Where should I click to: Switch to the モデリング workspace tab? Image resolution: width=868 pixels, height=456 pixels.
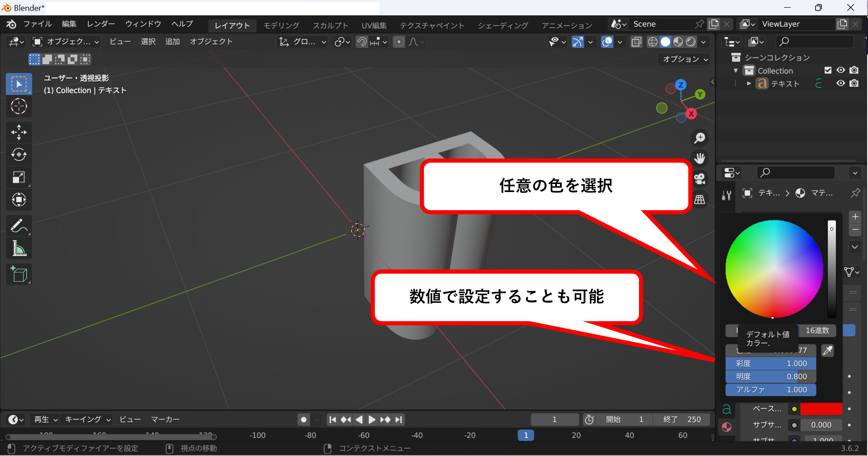click(281, 25)
